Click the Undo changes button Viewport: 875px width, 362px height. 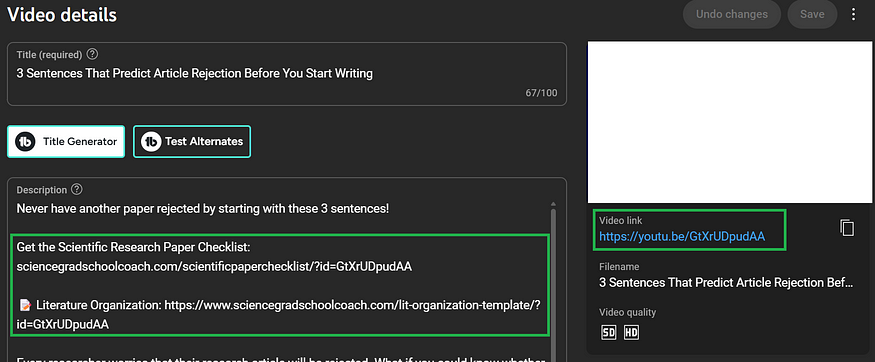[732, 15]
